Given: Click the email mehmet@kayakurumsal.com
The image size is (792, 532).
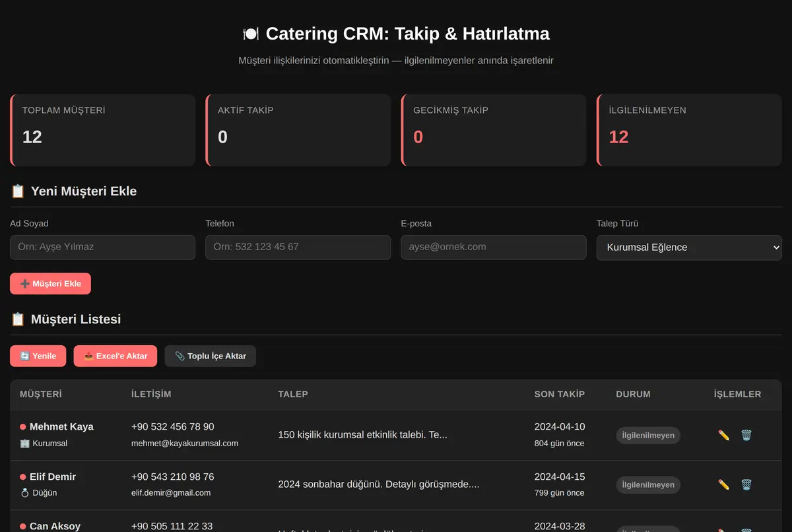Looking at the screenshot, I should tap(185, 444).
